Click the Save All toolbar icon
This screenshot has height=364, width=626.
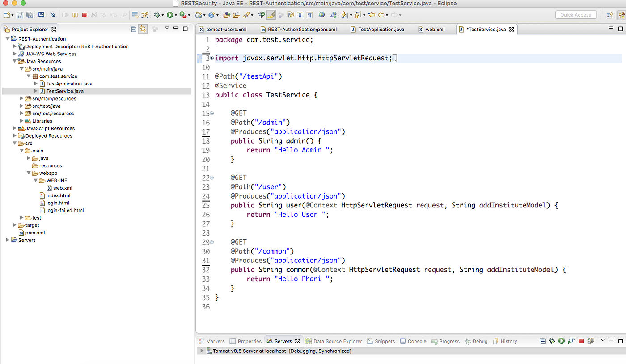(x=30, y=15)
